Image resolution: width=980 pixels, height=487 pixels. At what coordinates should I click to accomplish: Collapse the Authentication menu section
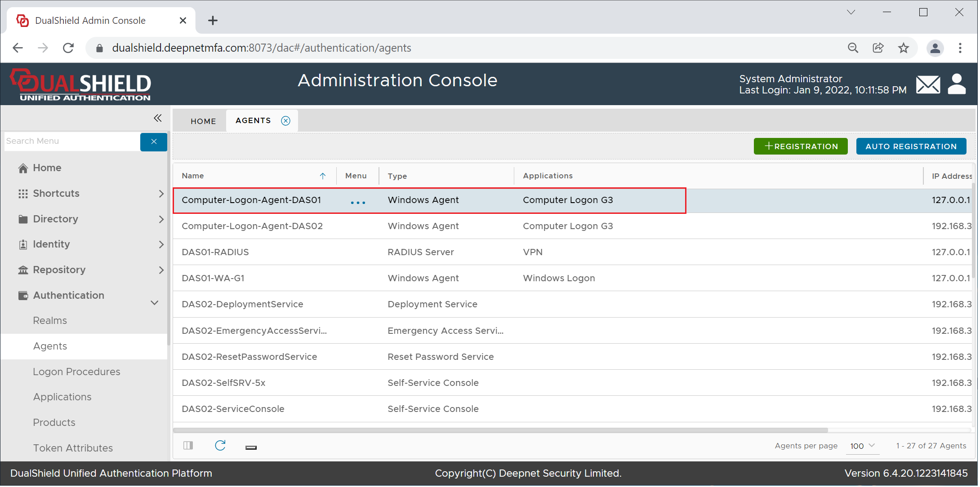coord(154,303)
